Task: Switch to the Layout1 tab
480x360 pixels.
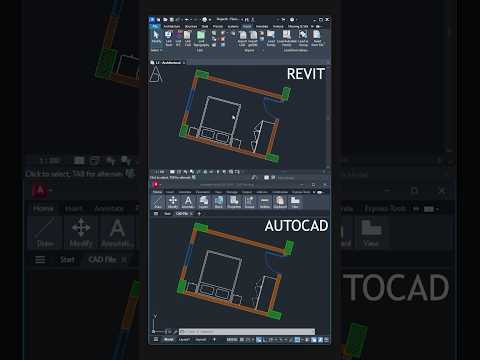Action: coord(184,340)
